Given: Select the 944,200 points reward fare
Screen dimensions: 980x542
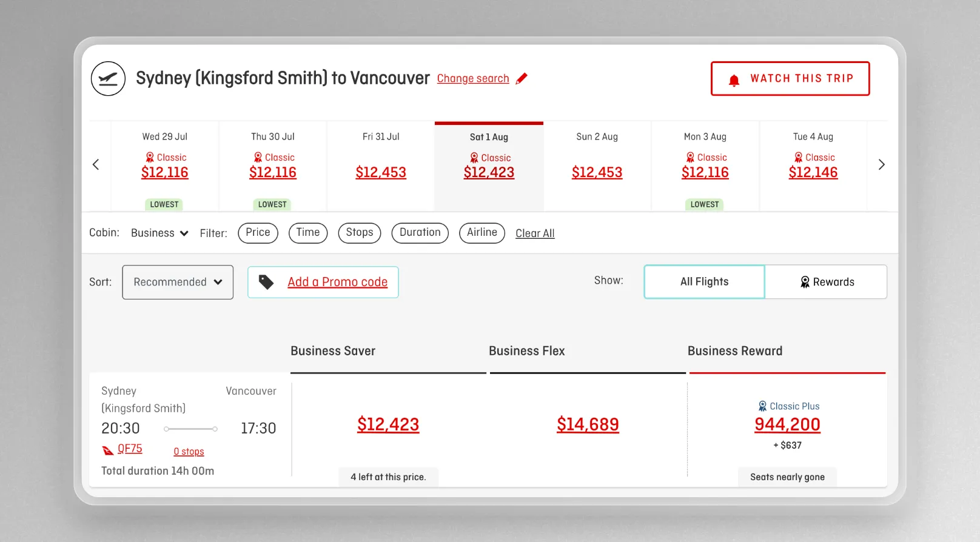Looking at the screenshot, I should [x=787, y=424].
